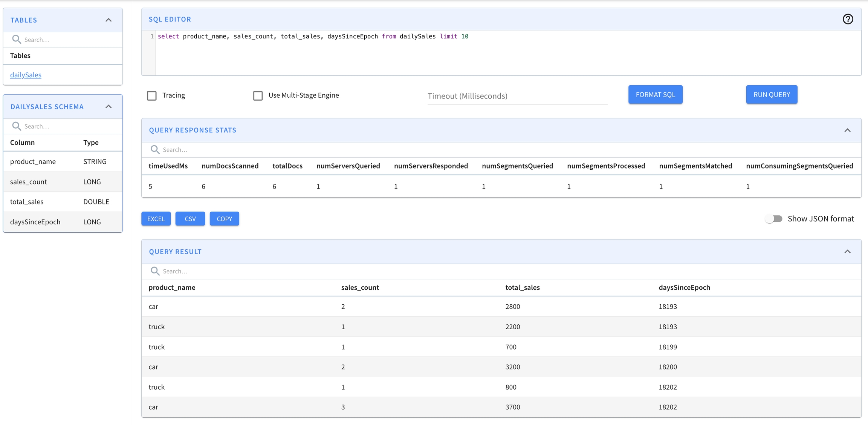Toggle Show JSON format switch
868x425 pixels.
pos(774,219)
